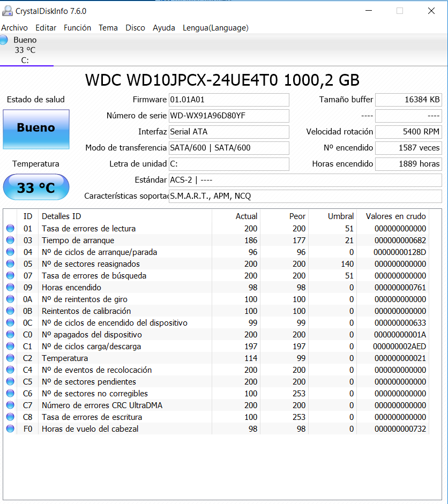The height and width of the screenshot is (504, 448).
Task: Click status orb for Nº apagados del dispositivo
Action: 10,334
